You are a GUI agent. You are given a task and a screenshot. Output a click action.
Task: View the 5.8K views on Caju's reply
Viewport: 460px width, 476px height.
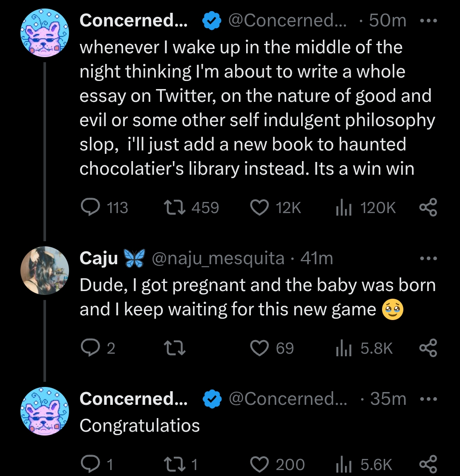344,348
